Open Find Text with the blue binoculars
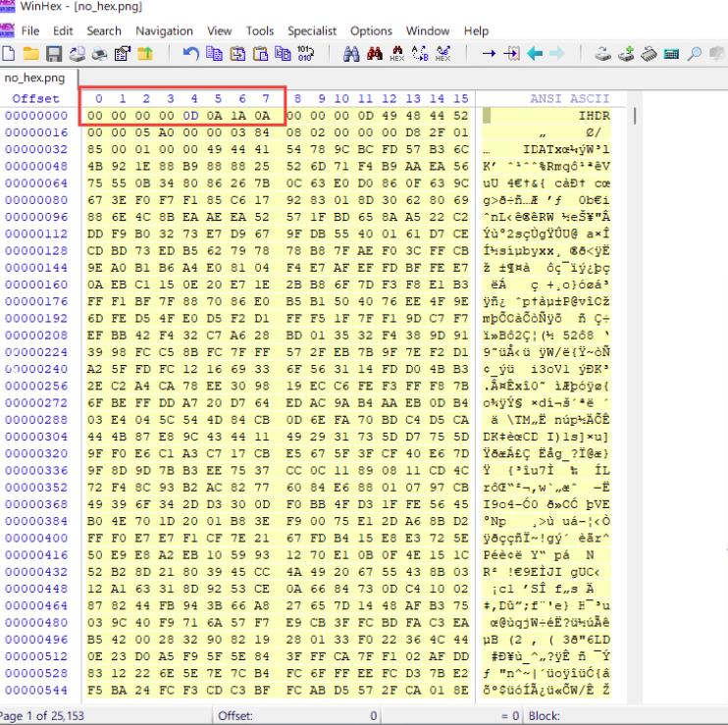728x725 pixels. point(351,54)
